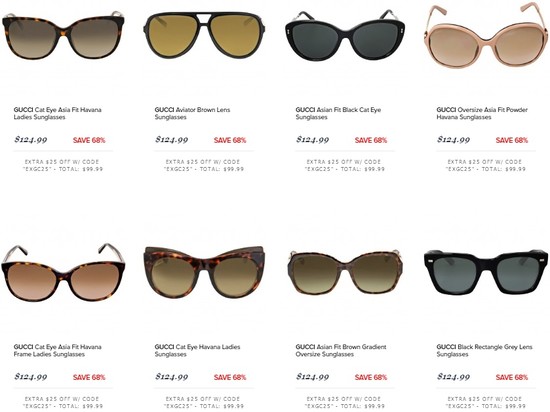View the top-row Cat Eye Asia Fit Havana Ladies sunglasses image
The height and width of the screenshot is (412, 550).
[x=63, y=35]
